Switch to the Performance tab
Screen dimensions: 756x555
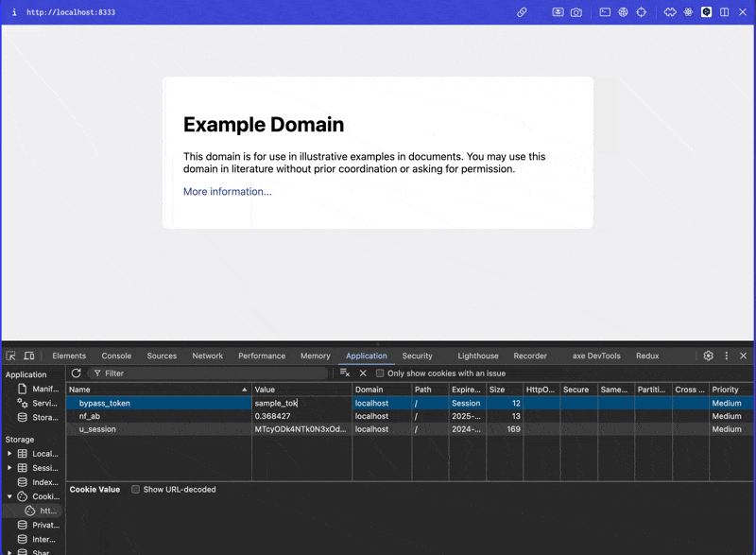click(262, 356)
